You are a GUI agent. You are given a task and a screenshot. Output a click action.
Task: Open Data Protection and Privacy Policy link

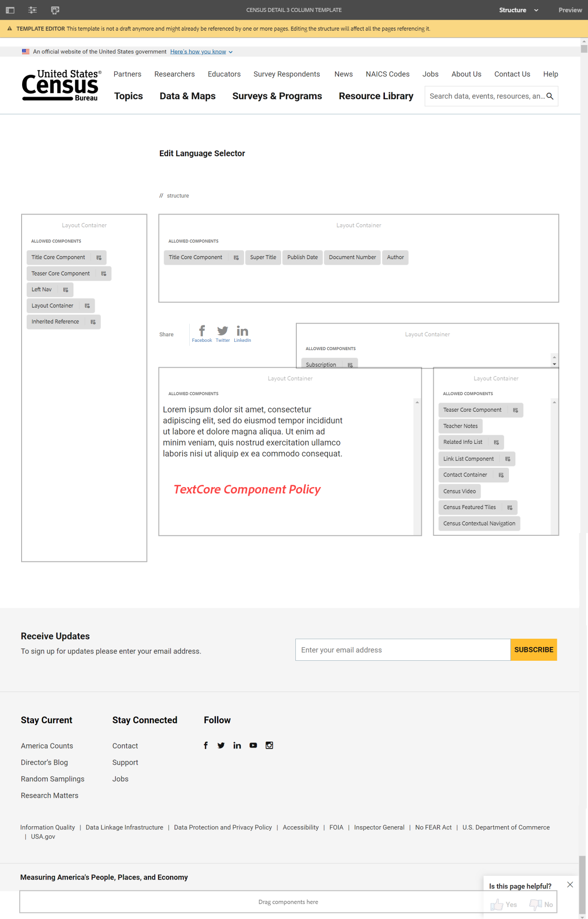coord(223,827)
